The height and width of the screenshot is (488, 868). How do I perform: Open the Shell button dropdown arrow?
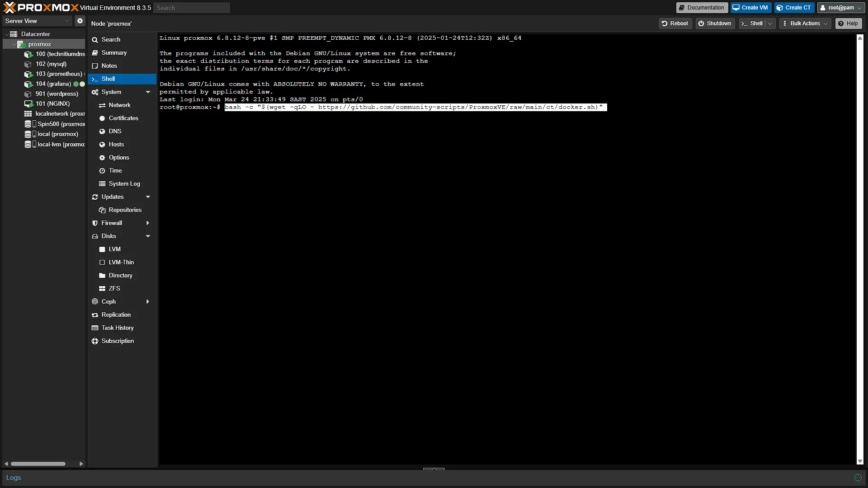click(x=770, y=23)
